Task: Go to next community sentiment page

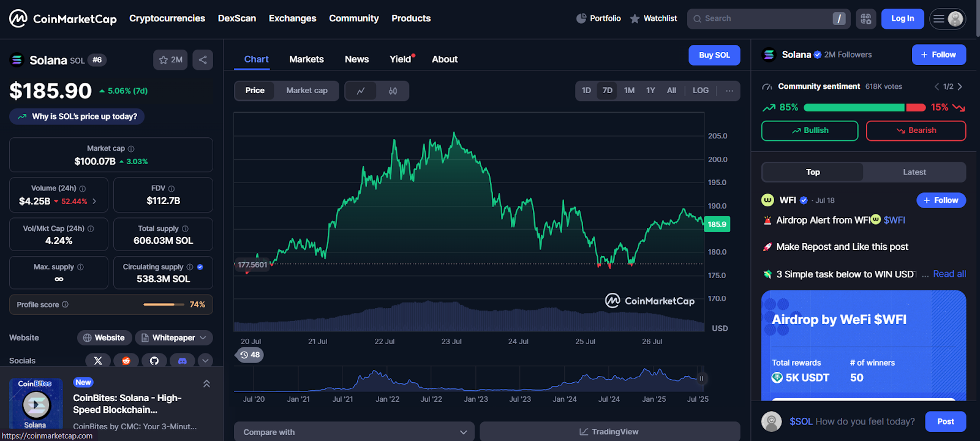Action: (x=960, y=86)
